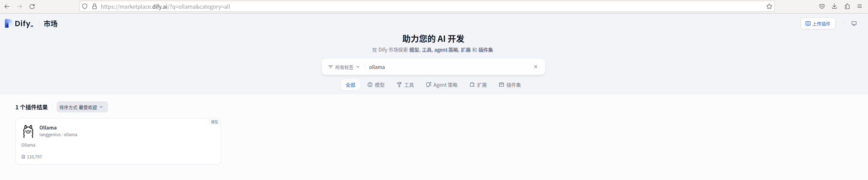
Task: Click the langgenius / ollama author text
Action: click(x=58, y=134)
